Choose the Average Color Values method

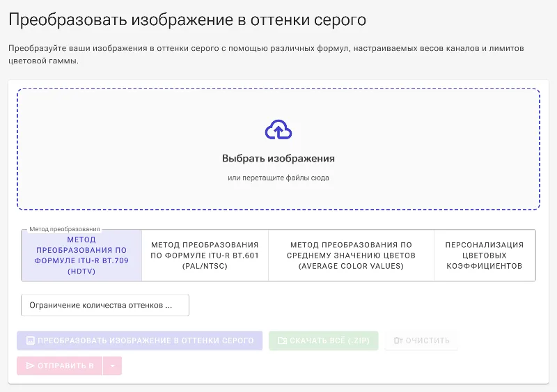click(351, 255)
